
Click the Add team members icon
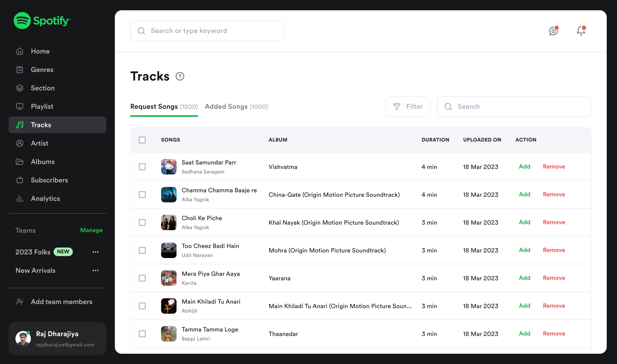point(20,302)
